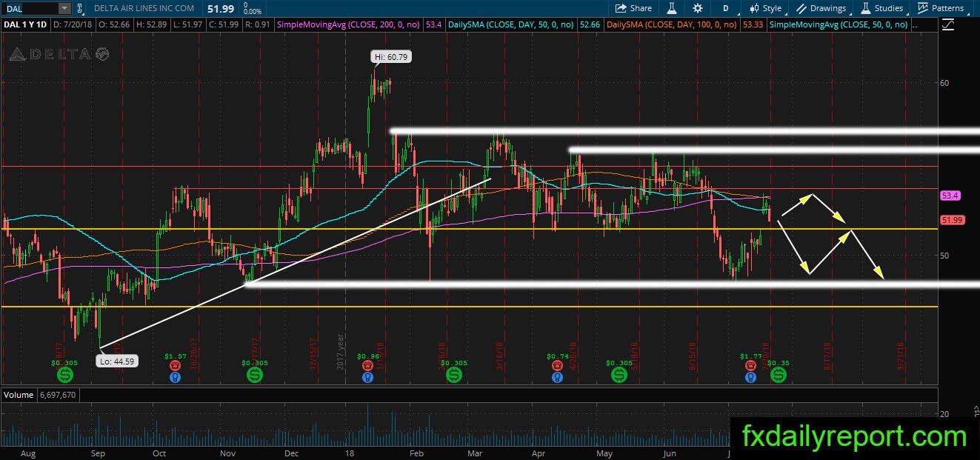
Task: Open the Drawings menu
Action: (x=821, y=8)
